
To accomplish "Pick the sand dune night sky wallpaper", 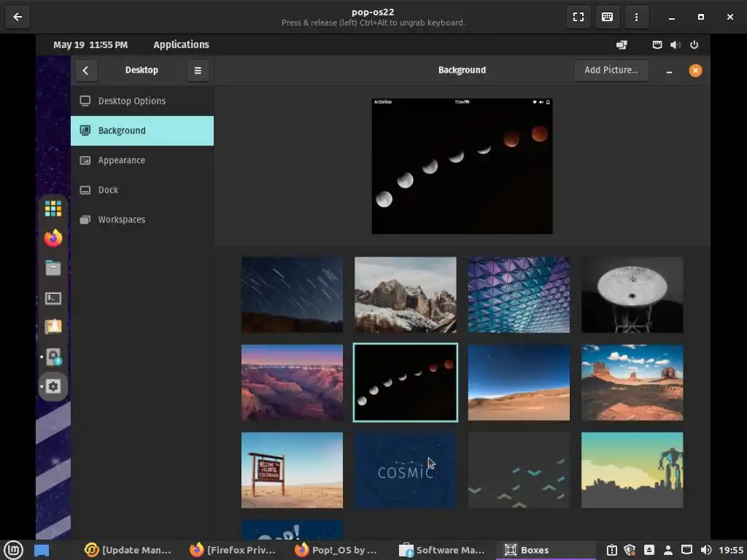I will [519, 382].
